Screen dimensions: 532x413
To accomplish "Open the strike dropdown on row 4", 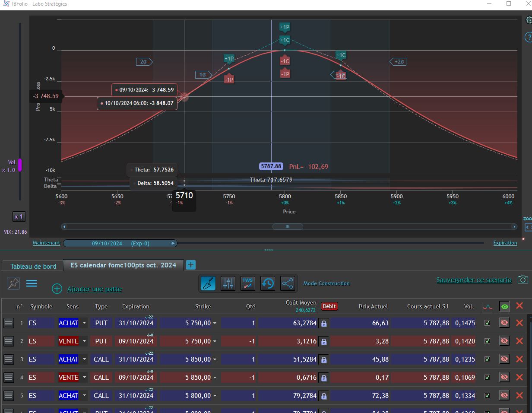I will pos(215,377).
